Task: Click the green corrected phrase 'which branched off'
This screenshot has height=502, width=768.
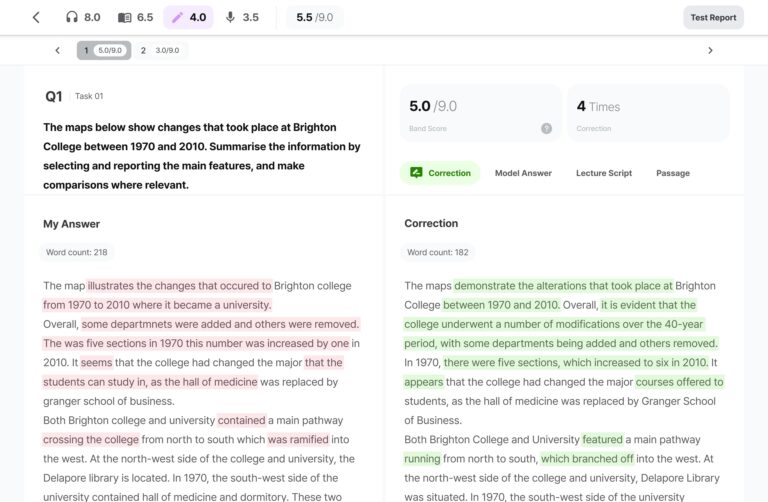Action: point(587,459)
